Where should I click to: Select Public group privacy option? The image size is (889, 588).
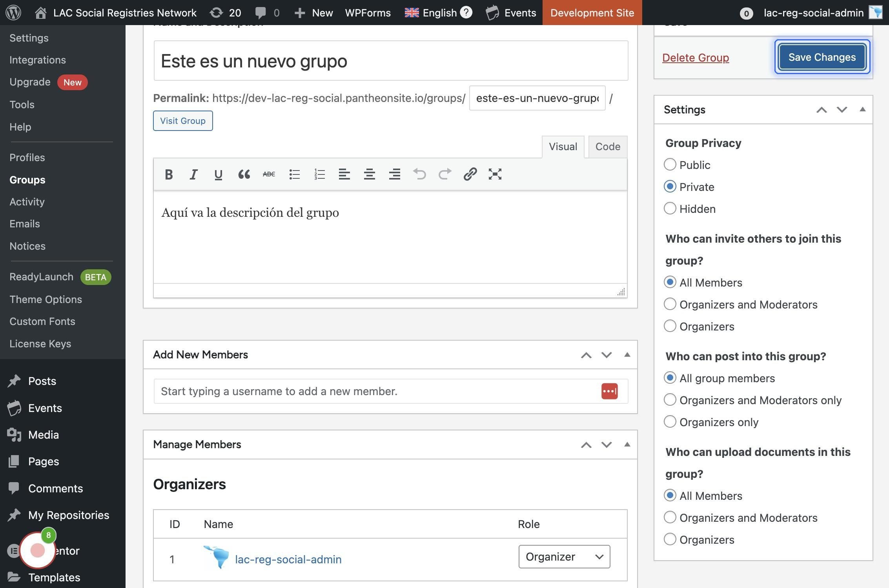tap(670, 165)
